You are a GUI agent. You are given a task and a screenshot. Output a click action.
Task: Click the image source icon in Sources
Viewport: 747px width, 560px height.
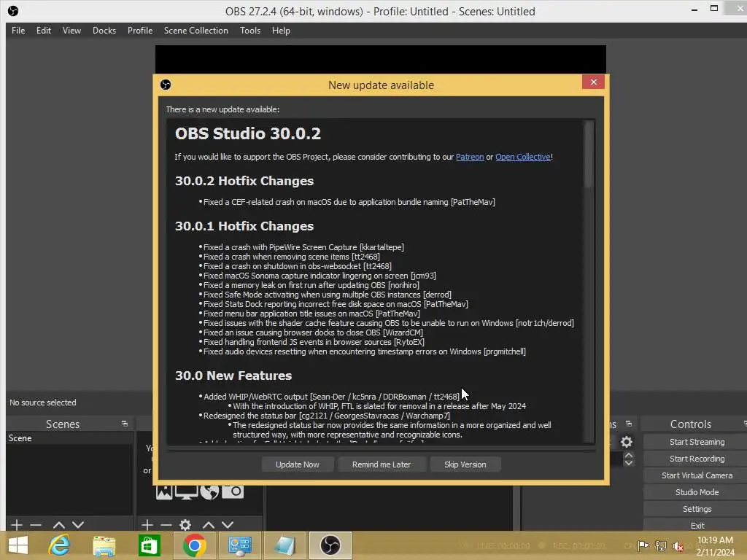click(x=164, y=492)
